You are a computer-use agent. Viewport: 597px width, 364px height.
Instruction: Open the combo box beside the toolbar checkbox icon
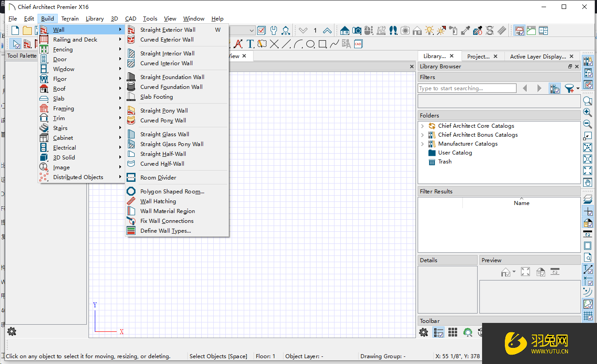tap(242, 30)
